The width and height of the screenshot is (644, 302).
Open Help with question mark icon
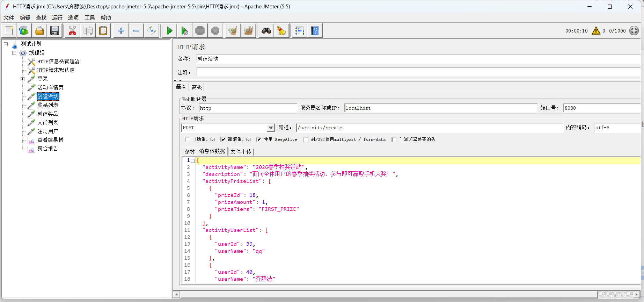point(315,31)
